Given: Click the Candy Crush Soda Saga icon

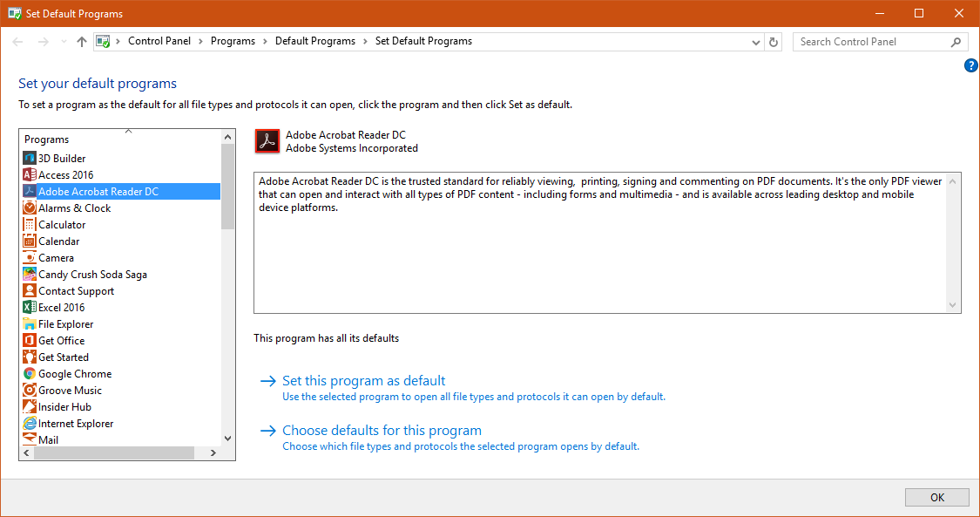Looking at the screenshot, I should (30, 274).
